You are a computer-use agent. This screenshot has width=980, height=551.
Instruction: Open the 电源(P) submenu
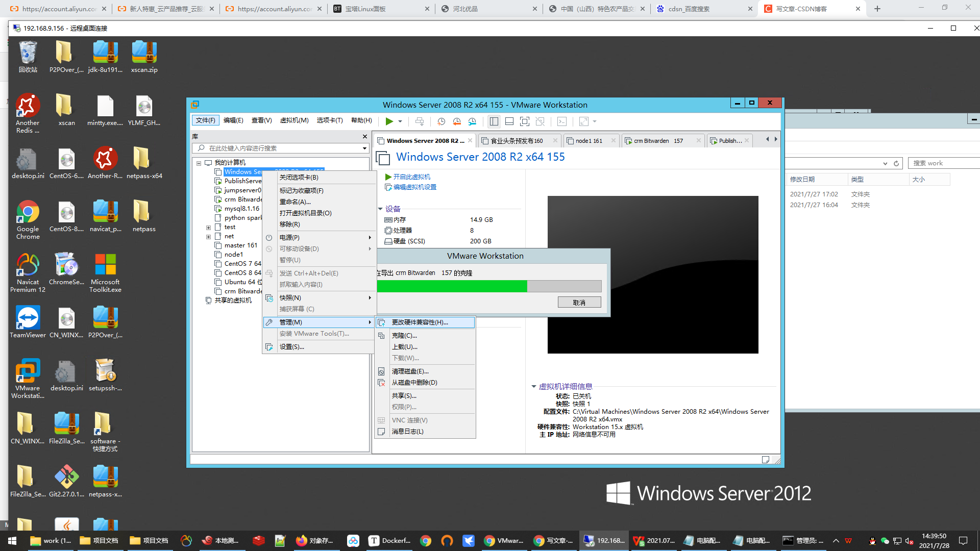tap(290, 237)
